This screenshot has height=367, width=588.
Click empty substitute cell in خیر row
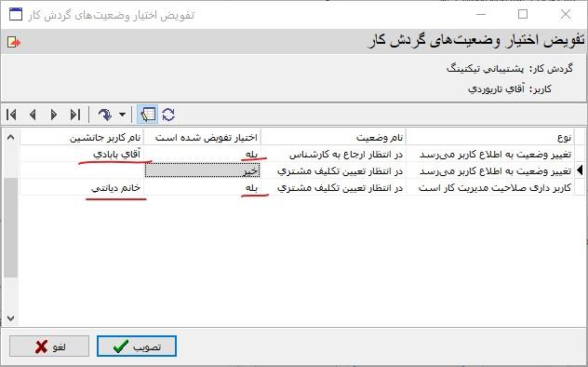click(x=82, y=170)
